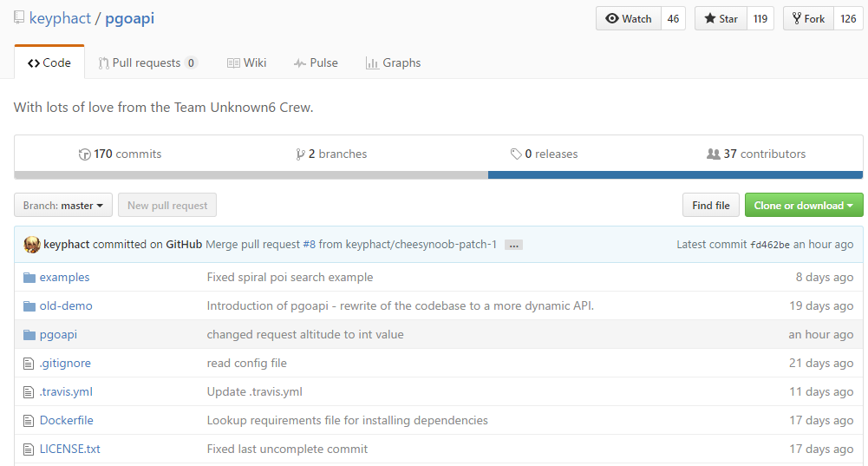Open the keyphact owner profile link
The width and height of the screenshot is (868, 466).
click(x=60, y=18)
